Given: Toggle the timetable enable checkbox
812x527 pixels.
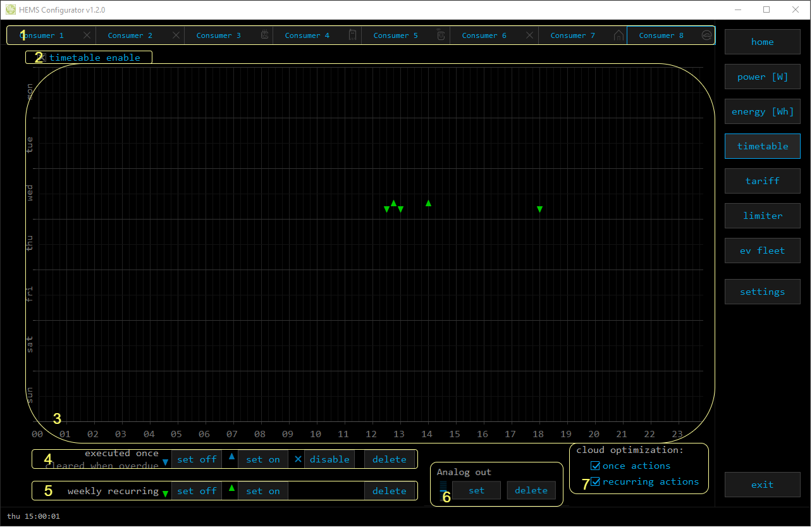Looking at the screenshot, I should pyautogui.click(x=42, y=58).
